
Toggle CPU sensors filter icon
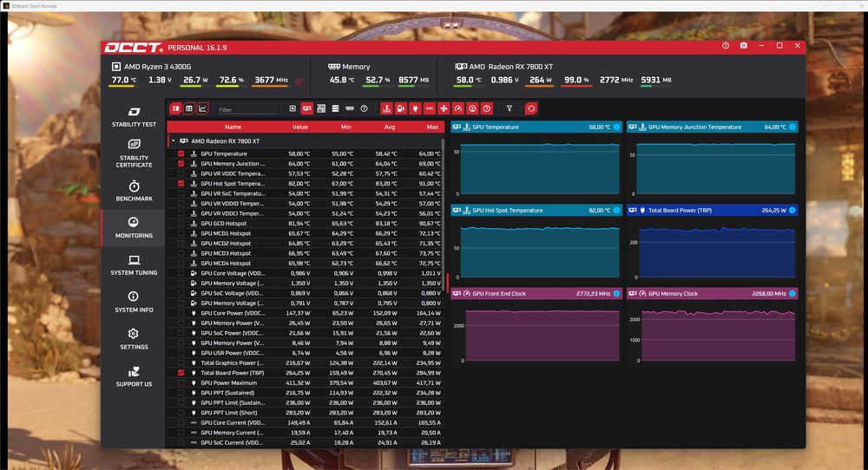[293, 109]
